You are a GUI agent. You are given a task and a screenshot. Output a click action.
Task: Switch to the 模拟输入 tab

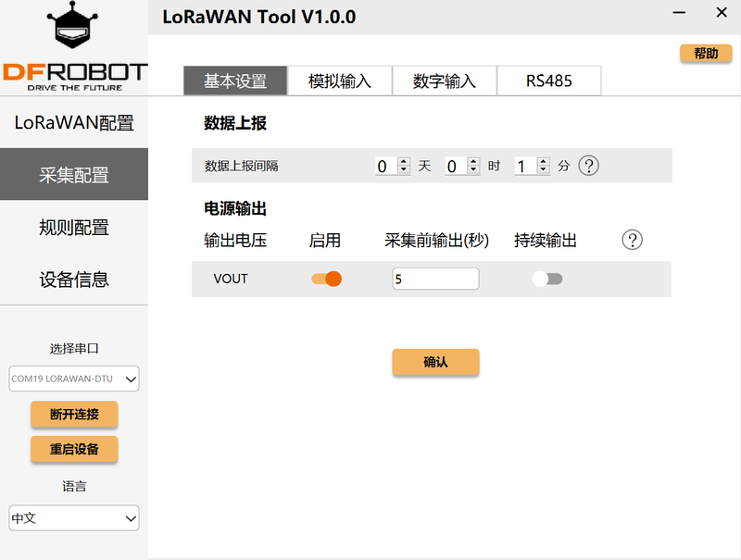tap(340, 81)
